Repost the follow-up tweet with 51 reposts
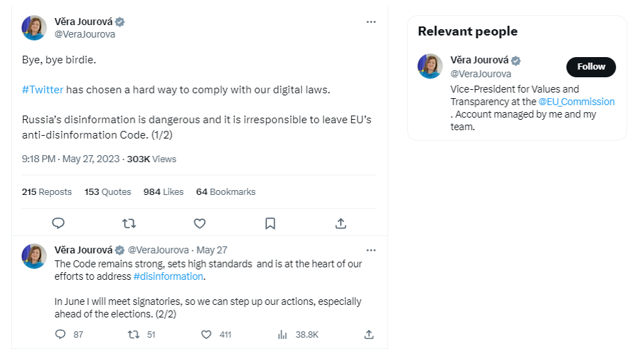The width and height of the screenshot is (644, 362). 134,334
